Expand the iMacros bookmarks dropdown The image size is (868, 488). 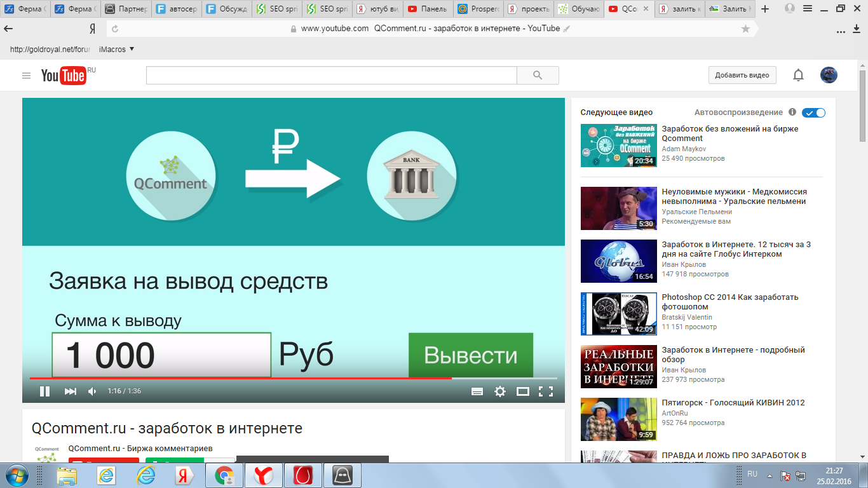117,49
